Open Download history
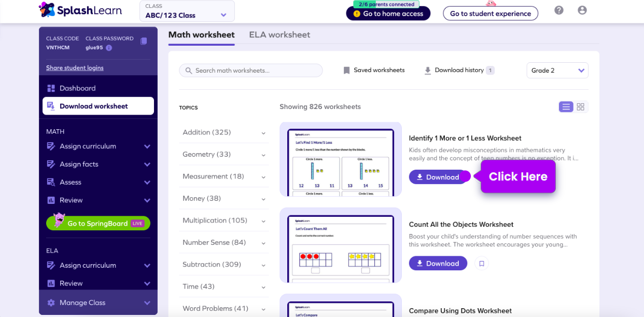 pos(459,71)
